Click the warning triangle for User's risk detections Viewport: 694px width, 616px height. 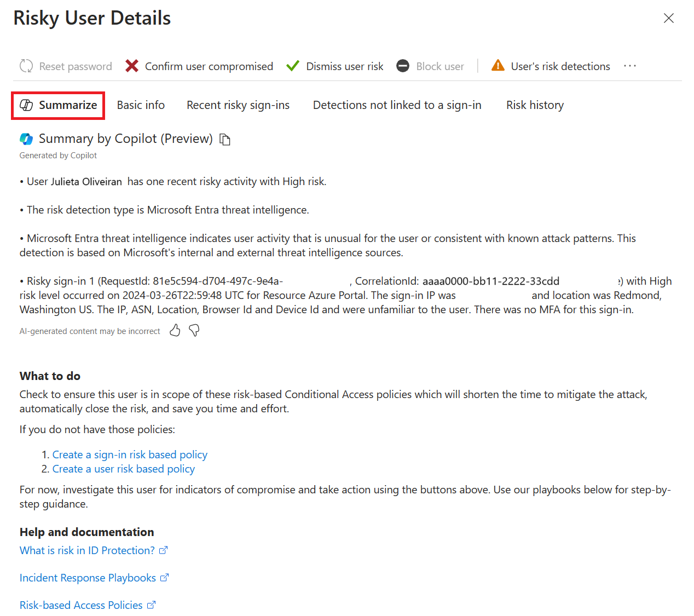(498, 65)
